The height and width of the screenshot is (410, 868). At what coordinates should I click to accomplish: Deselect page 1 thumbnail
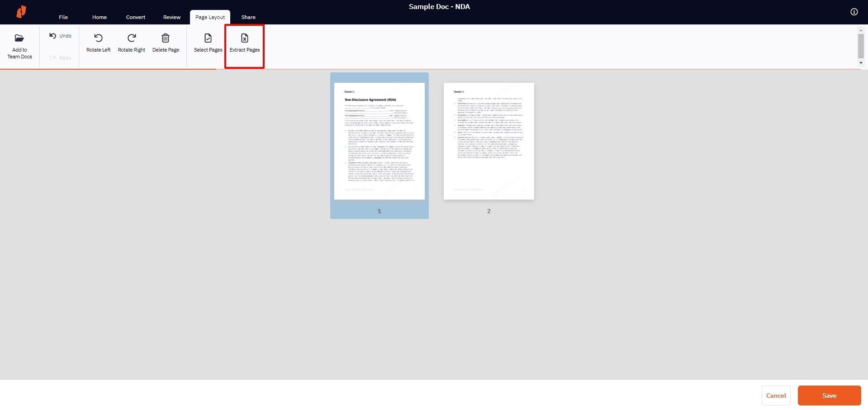pos(379,141)
